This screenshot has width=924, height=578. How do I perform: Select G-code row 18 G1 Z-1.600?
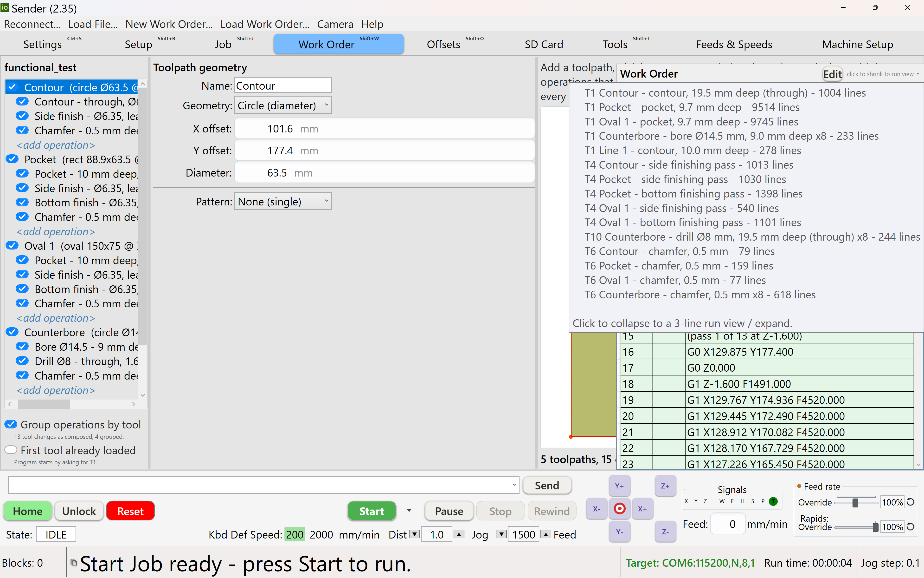[x=767, y=384]
